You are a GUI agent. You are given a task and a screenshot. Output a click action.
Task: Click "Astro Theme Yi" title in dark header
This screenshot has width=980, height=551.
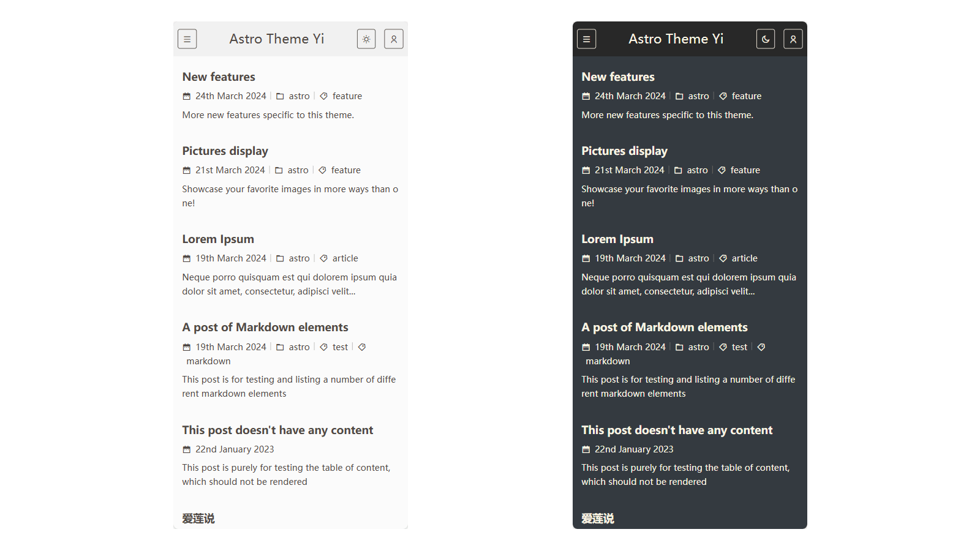pos(676,39)
